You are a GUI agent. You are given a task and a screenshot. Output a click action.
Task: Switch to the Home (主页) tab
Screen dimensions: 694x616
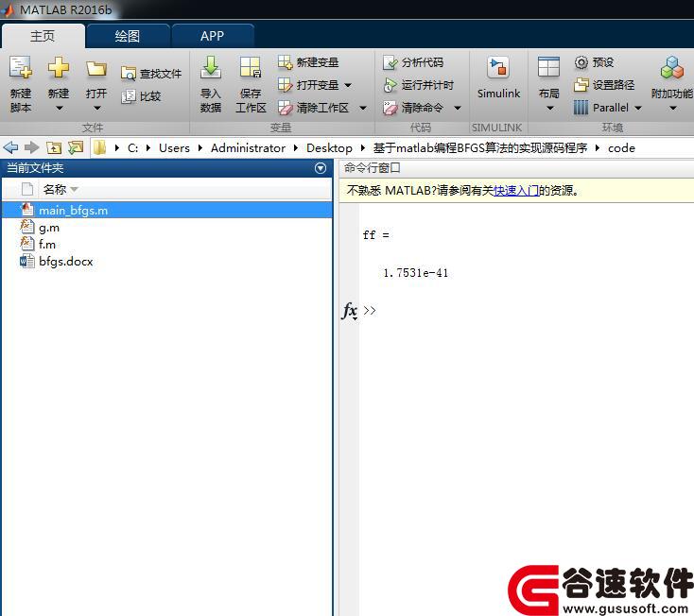click(43, 36)
